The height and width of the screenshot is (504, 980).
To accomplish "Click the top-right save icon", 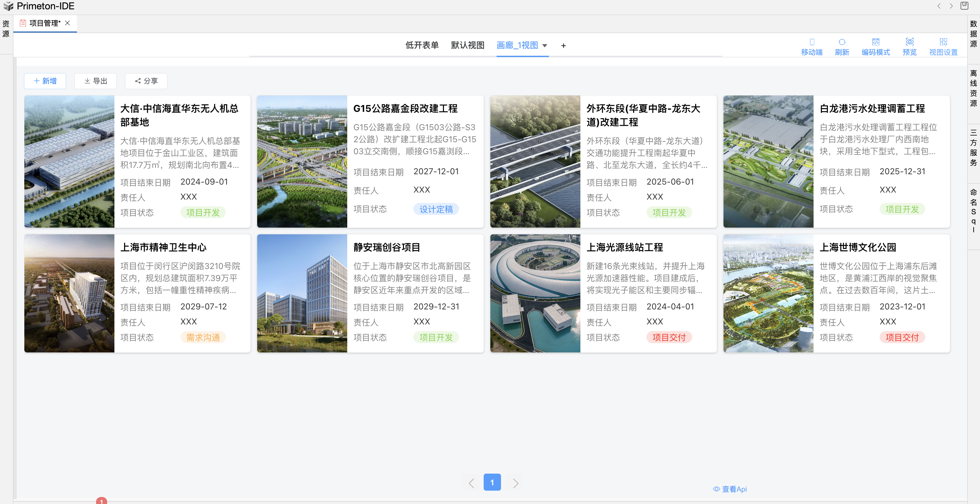I will click(964, 6).
